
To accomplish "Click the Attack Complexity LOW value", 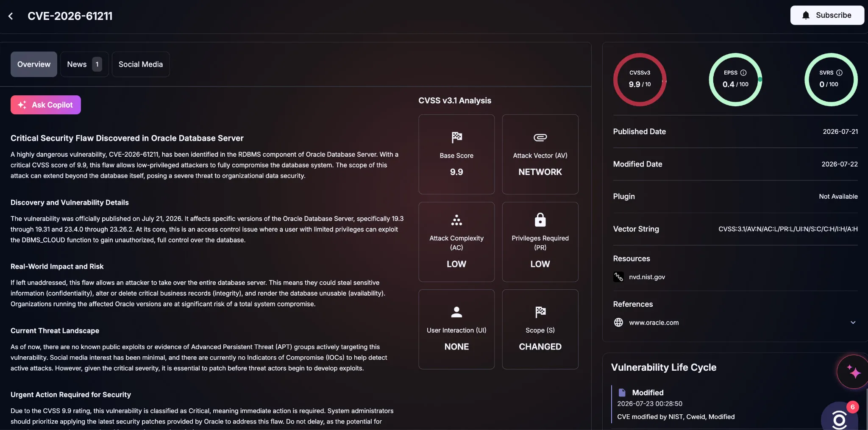I will click(x=456, y=264).
